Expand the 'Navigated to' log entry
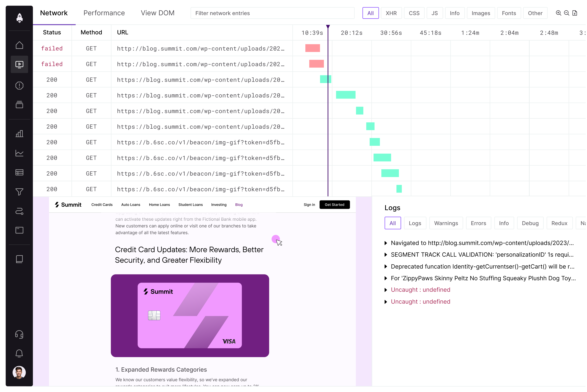 (x=386, y=243)
